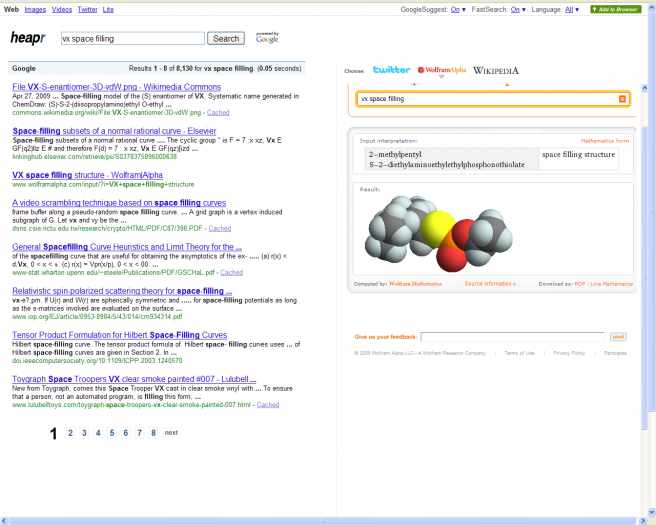The width and height of the screenshot is (656, 525).
Task: Select the Twitter source logo
Action: click(x=391, y=70)
